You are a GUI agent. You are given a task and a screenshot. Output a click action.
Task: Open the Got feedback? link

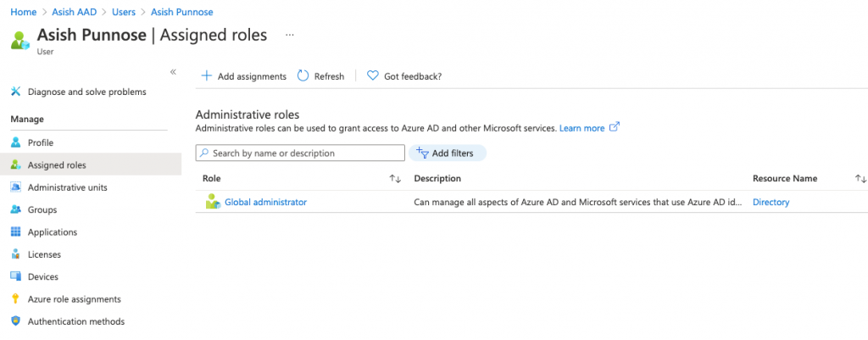(413, 76)
